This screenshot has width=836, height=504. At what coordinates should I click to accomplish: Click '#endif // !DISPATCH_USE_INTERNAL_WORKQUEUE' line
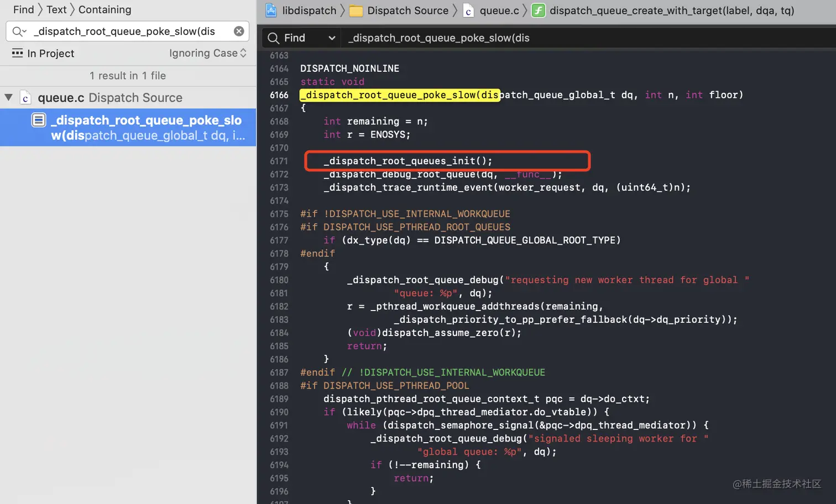pyautogui.click(x=422, y=372)
